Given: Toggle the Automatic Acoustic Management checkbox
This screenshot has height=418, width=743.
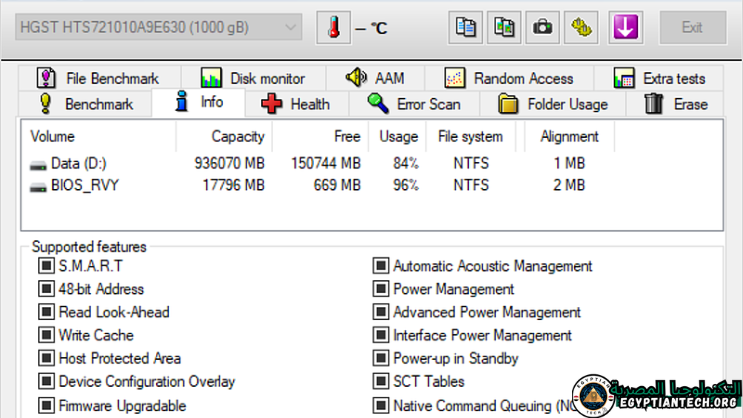Looking at the screenshot, I should point(381,266).
